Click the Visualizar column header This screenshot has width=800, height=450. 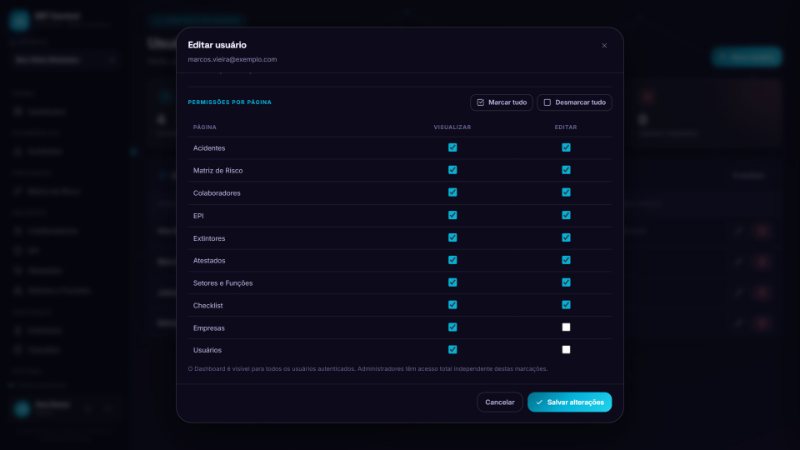point(452,127)
